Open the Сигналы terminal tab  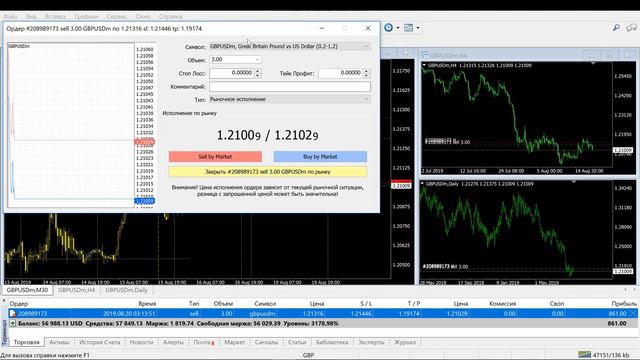coord(266,342)
